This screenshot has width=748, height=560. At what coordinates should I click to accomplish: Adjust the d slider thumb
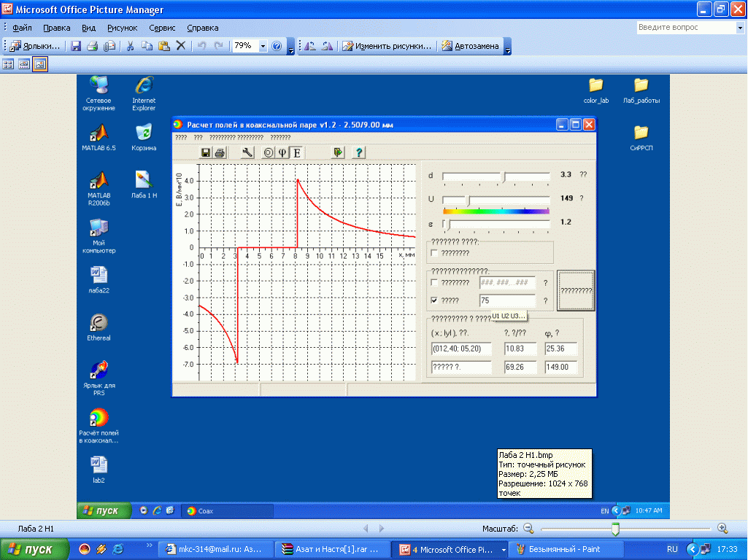(x=504, y=177)
